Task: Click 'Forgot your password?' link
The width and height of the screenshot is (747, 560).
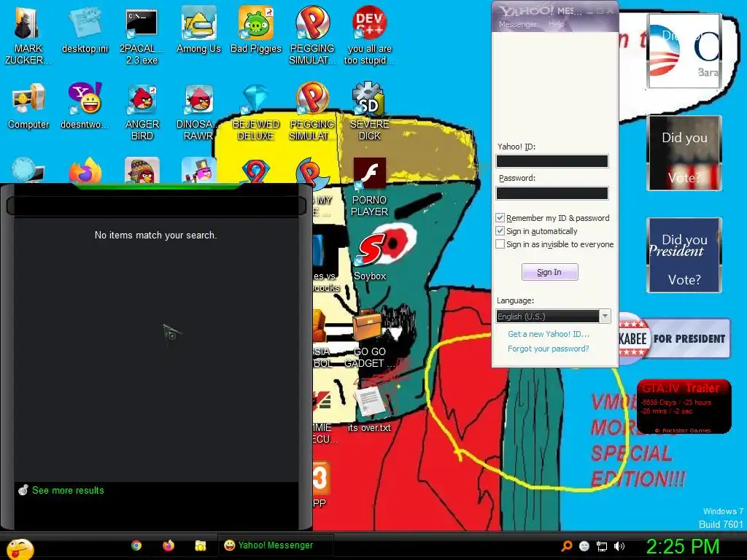Action: pos(549,349)
